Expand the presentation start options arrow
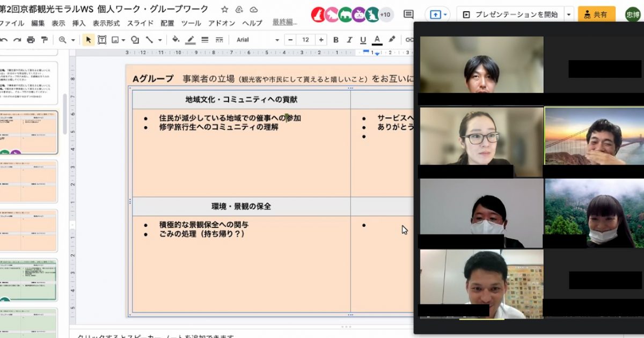The height and width of the screenshot is (338, 644). click(569, 14)
